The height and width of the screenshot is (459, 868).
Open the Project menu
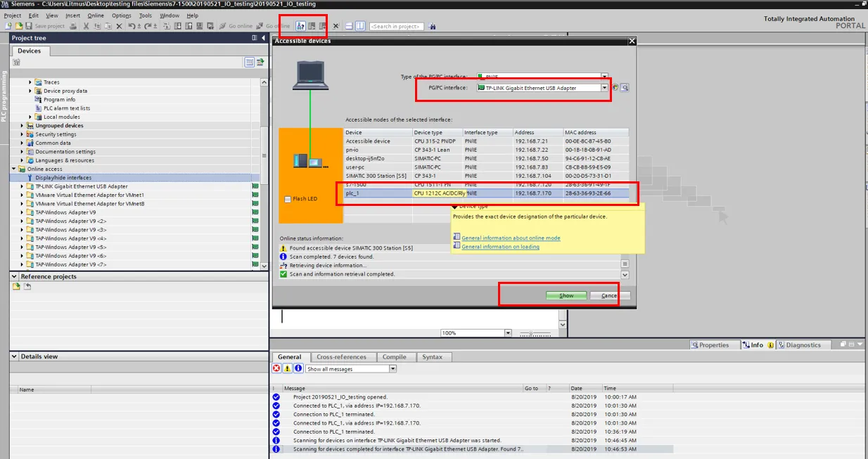click(x=12, y=15)
